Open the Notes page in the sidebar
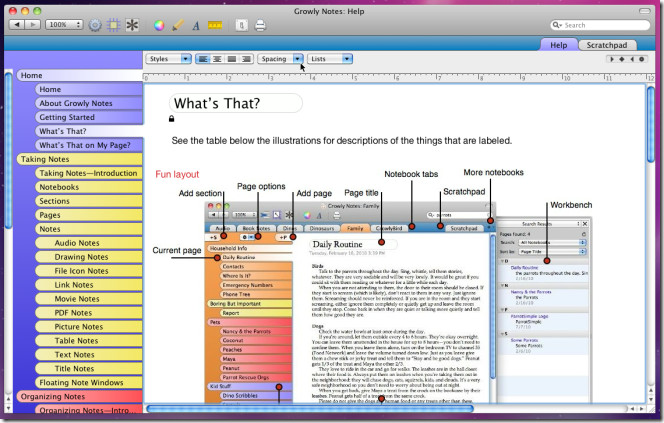 click(89, 229)
